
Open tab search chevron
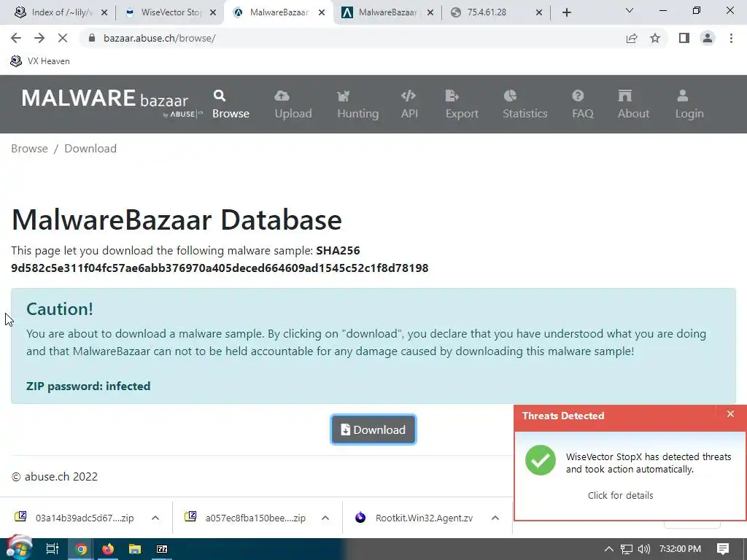tap(630, 10)
